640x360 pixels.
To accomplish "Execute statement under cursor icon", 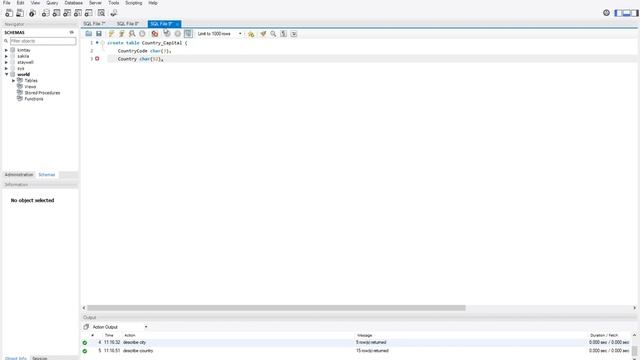I will point(121,34).
